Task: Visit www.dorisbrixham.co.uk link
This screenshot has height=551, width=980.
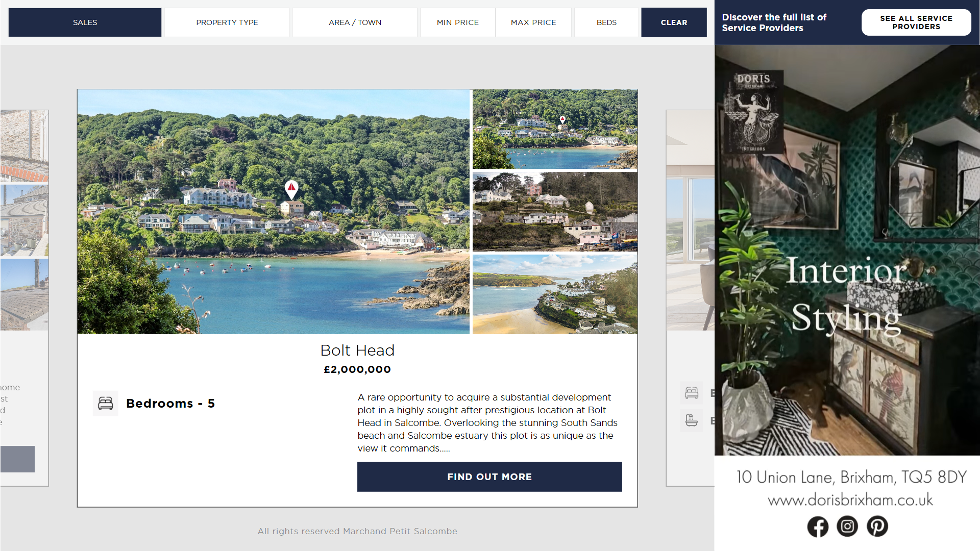Action: tap(850, 499)
